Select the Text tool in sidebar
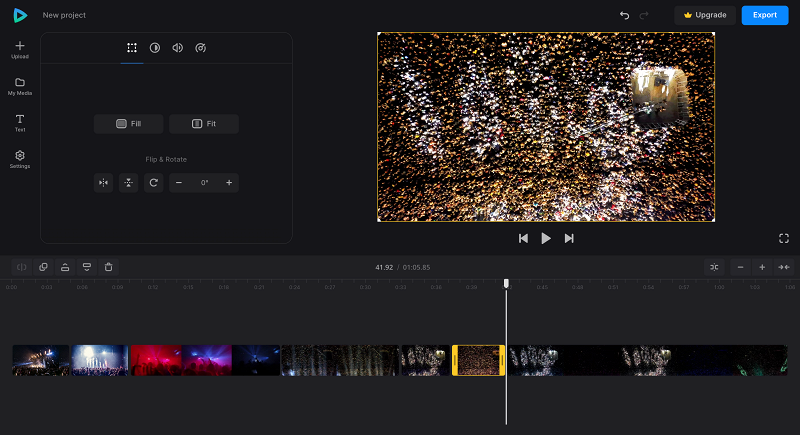This screenshot has height=435, width=800. tap(20, 123)
